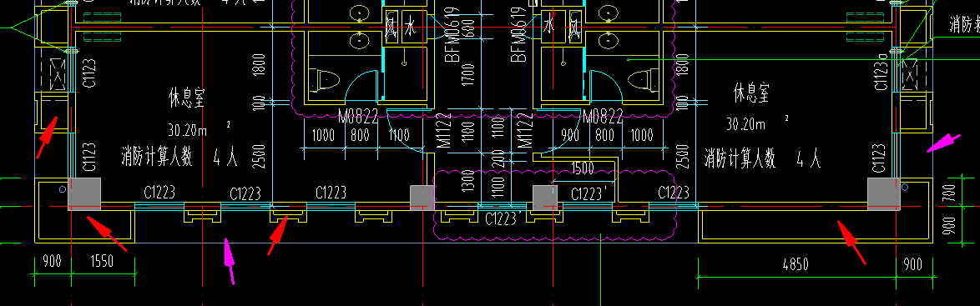This screenshot has width=980, height=306.
Task: Click the 'C1123a' window label
Action: (881, 72)
